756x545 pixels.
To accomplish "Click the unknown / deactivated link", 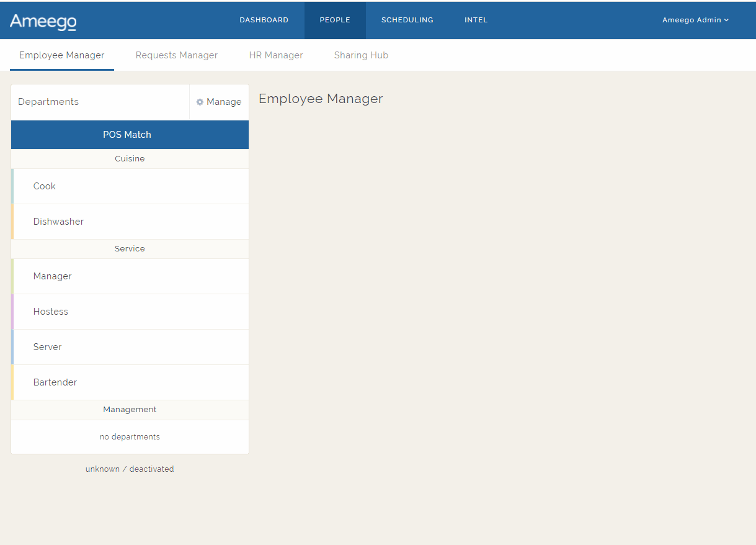I will click(x=130, y=469).
